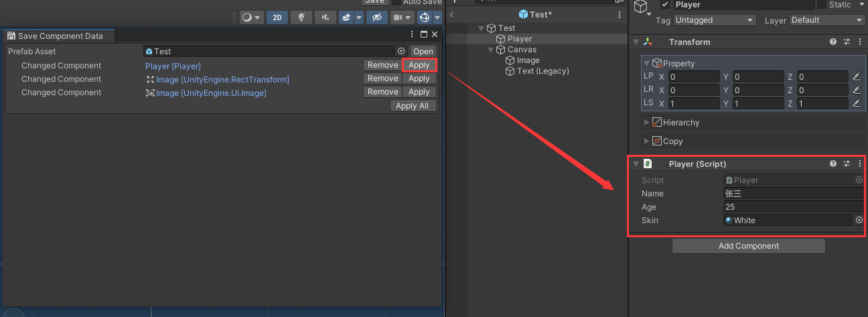
Task: Enable the Auto Save checkbox
Action: 396,2
